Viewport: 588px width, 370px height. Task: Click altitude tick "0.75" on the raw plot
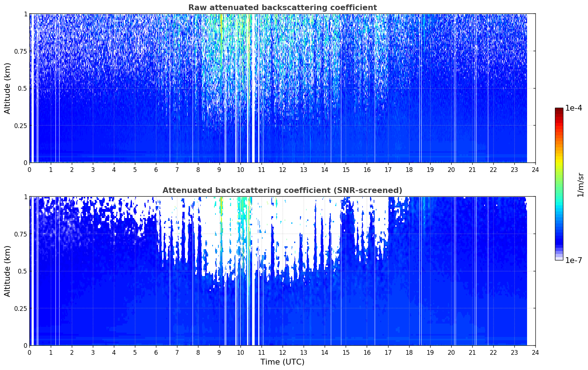(x=21, y=51)
